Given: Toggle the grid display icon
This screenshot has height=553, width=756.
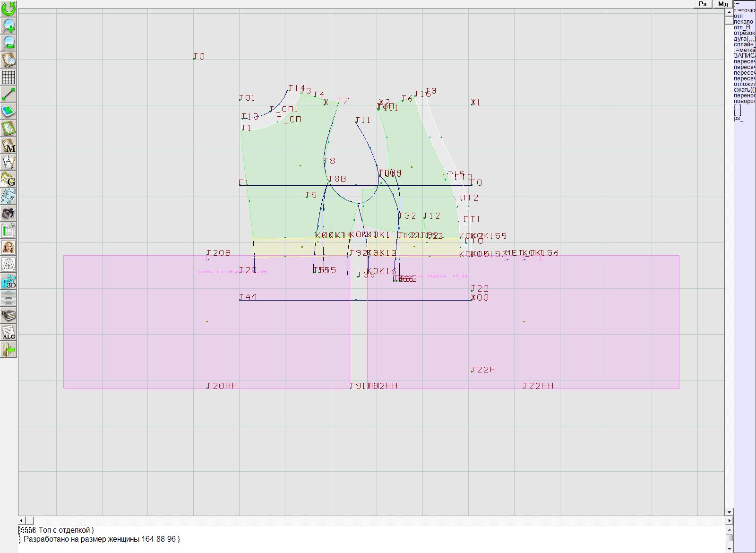Looking at the screenshot, I should 9,77.
